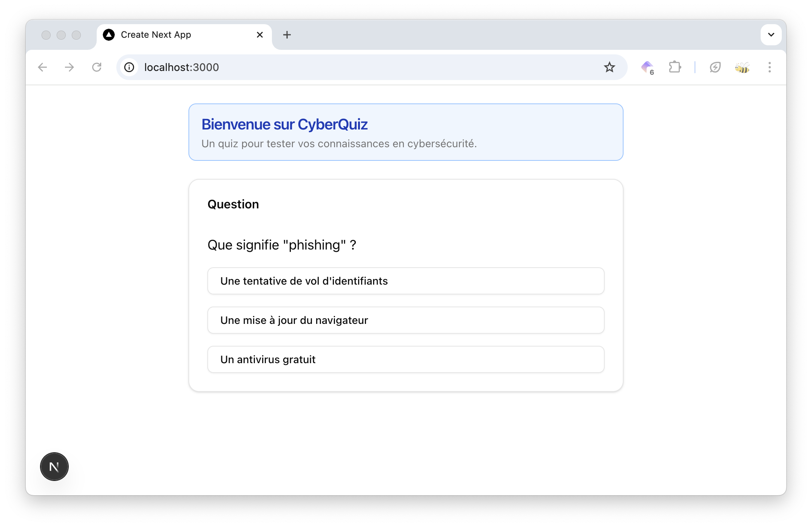Expand the tab search chevron

(x=771, y=35)
